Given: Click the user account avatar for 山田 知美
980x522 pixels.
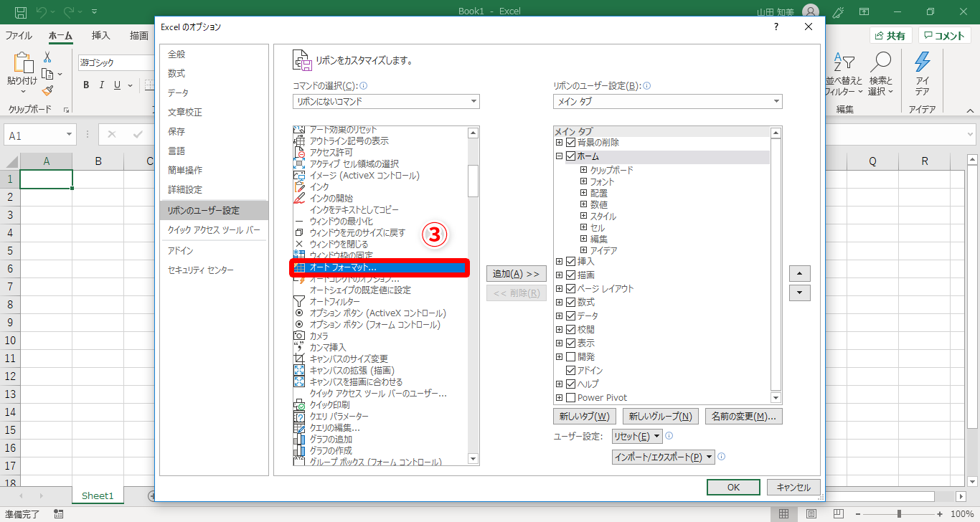Looking at the screenshot, I should pos(810,11).
